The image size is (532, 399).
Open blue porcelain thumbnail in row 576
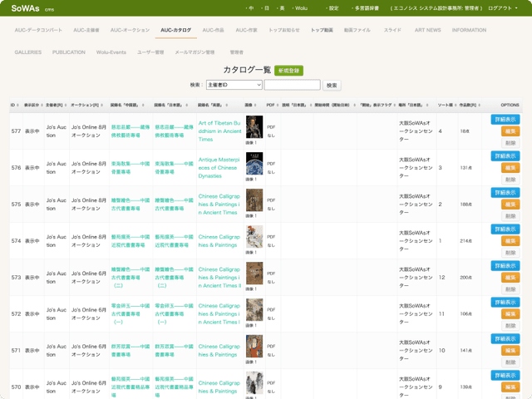coord(254,164)
